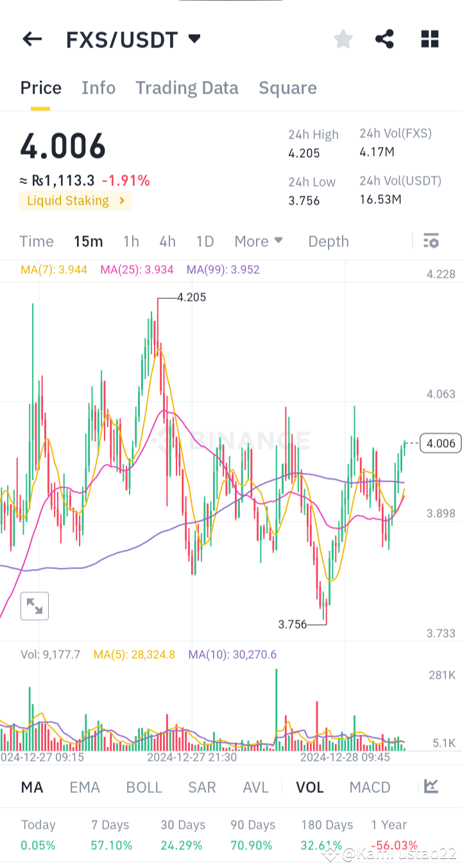This screenshot has height=868, width=462.
Task: Show the Depth view
Action: [x=328, y=241]
